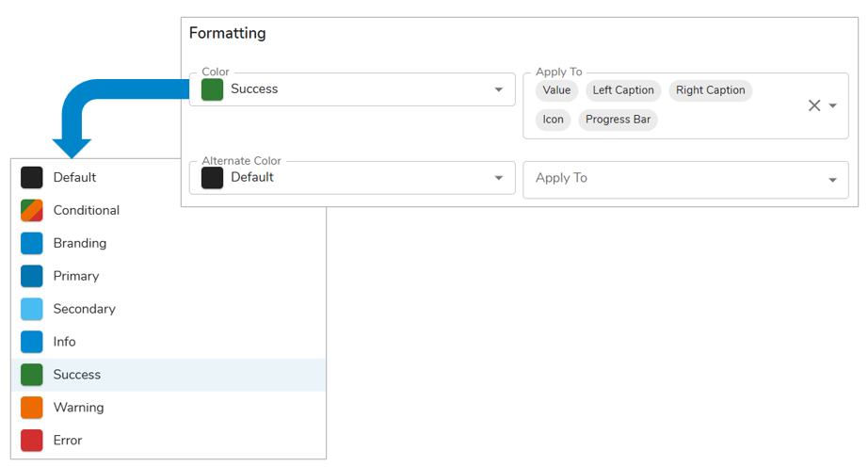Click the Progress Bar chip
Screen dimensions: 868x467
pos(618,120)
